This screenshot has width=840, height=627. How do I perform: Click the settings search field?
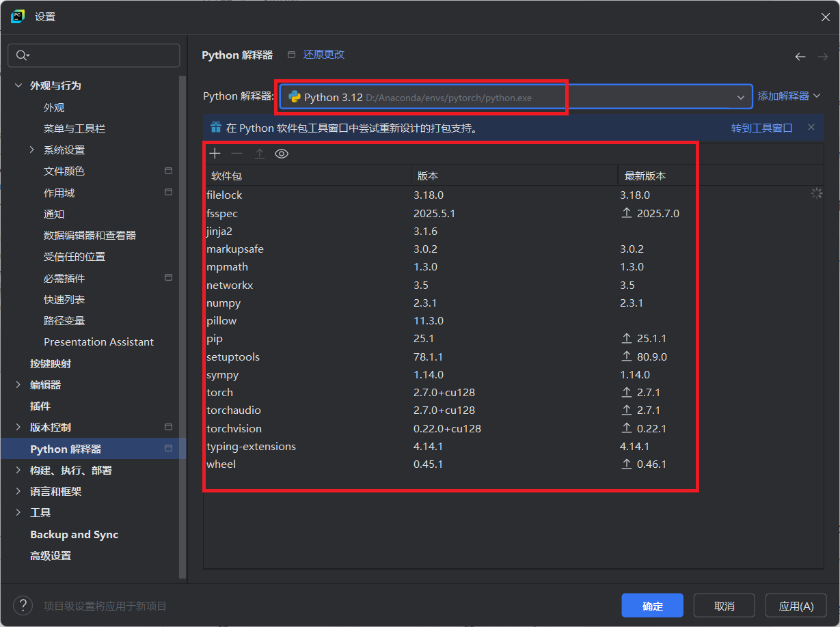[x=94, y=55]
